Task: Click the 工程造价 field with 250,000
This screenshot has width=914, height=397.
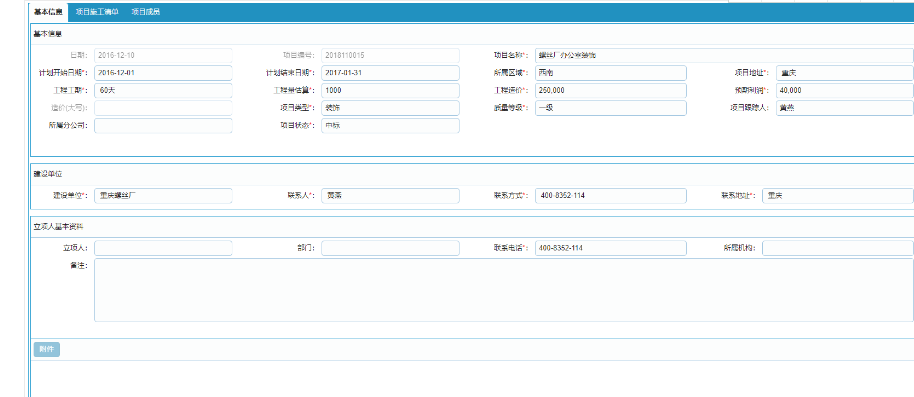Action: (x=610, y=91)
